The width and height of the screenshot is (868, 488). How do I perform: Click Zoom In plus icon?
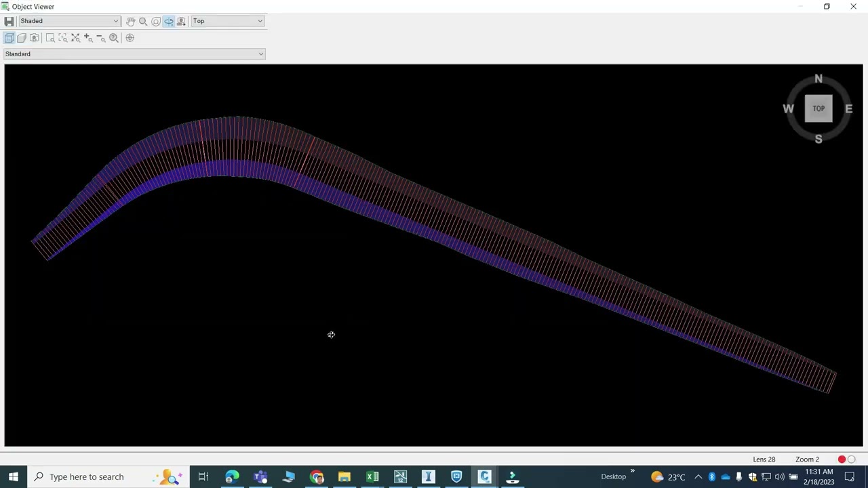click(88, 38)
